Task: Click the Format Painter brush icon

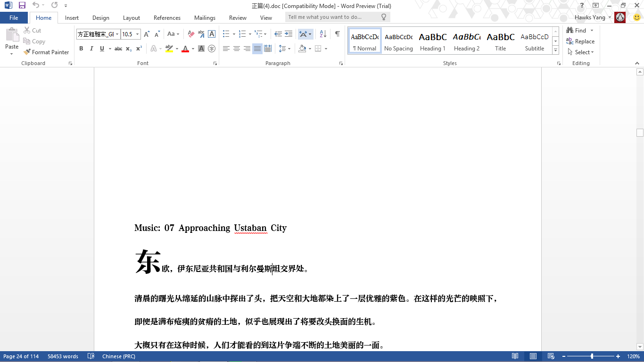Action: pyautogui.click(x=27, y=52)
